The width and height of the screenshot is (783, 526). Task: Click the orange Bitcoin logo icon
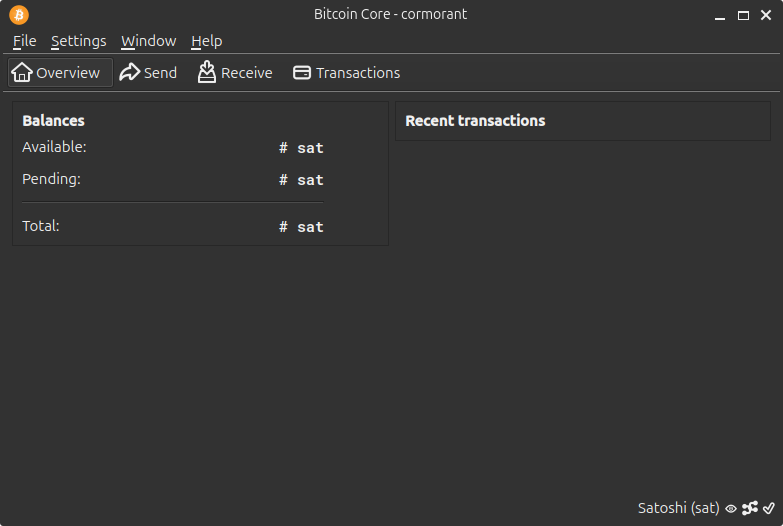coord(19,15)
